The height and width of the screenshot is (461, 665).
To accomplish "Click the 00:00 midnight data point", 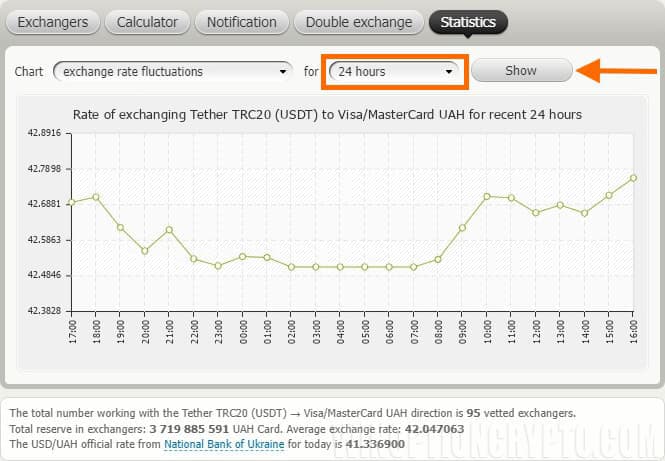I will pyautogui.click(x=242, y=256).
